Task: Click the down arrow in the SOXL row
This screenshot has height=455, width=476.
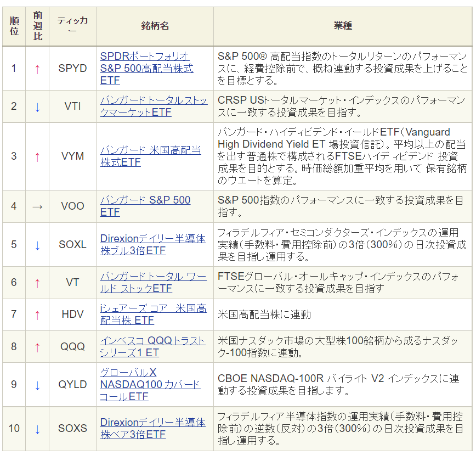Action: tap(37, 245)
